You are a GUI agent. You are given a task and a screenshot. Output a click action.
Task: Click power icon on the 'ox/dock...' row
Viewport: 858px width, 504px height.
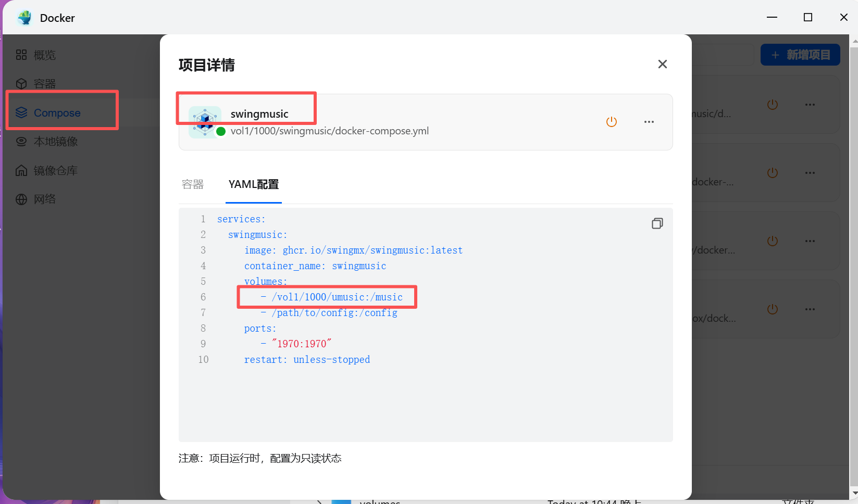(x=773, y=309)
